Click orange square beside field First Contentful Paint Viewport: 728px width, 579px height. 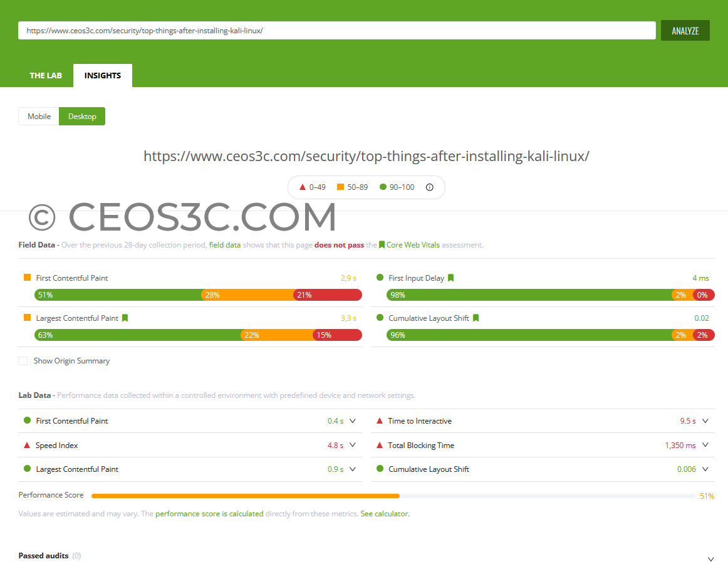pyautogui.click(x=27, y=277)
